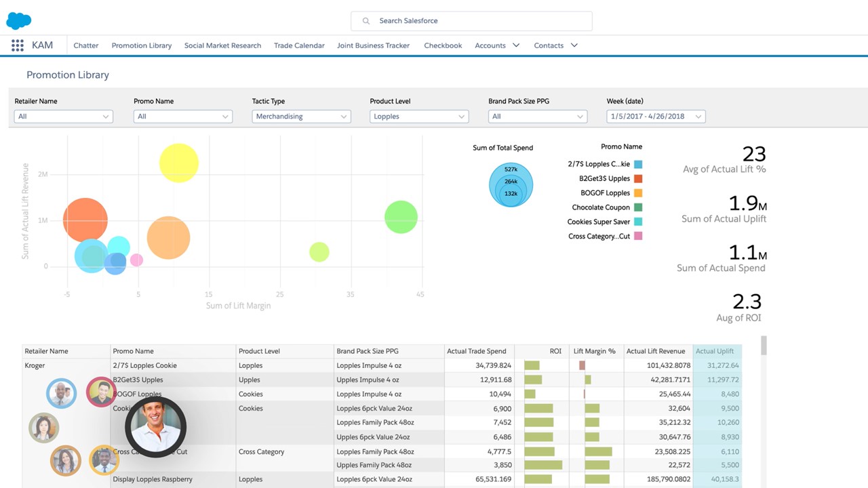Click red swatch for B2Get3$ Upples

click(638, 179)
